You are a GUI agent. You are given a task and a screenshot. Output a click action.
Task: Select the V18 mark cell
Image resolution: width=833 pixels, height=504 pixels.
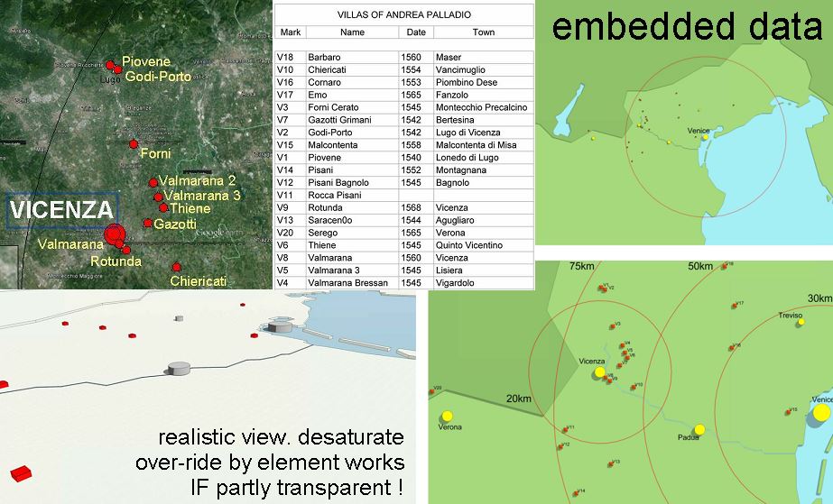[x=290, y=58]
